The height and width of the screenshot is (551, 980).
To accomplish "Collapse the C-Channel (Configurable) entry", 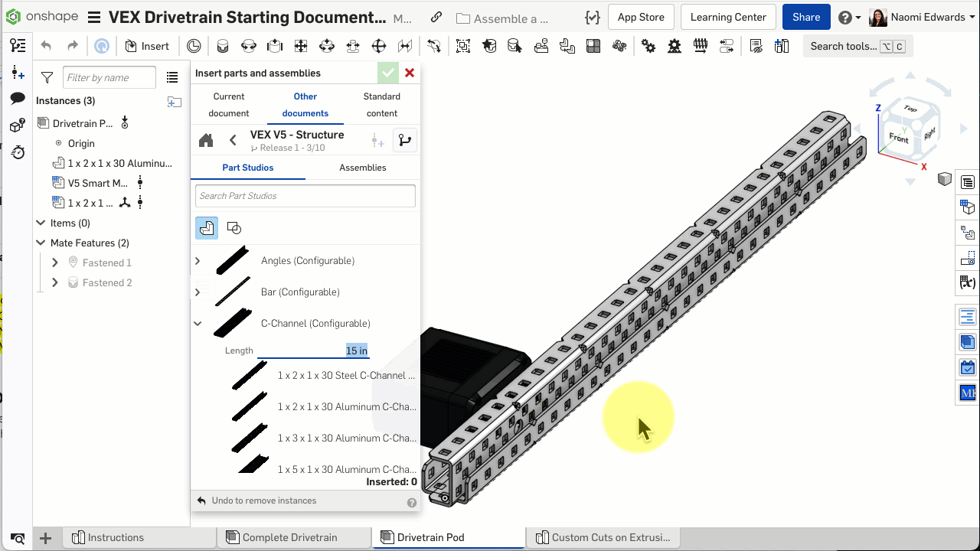I will click(198, 324).
